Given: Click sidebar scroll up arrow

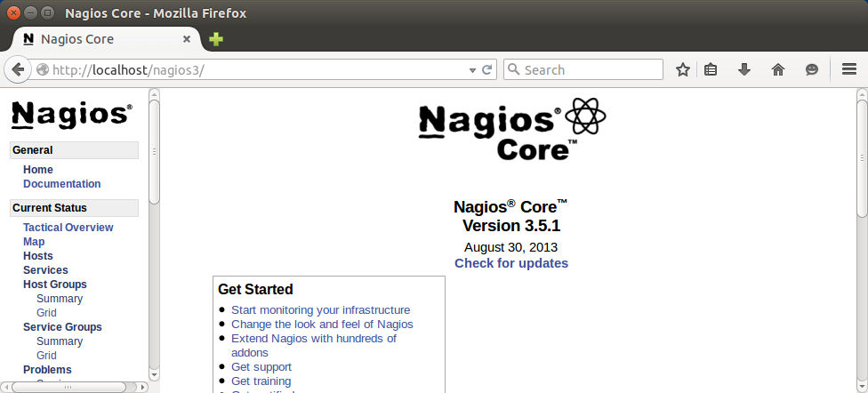Looking at the screenshot, I should [x=155, y=93].
